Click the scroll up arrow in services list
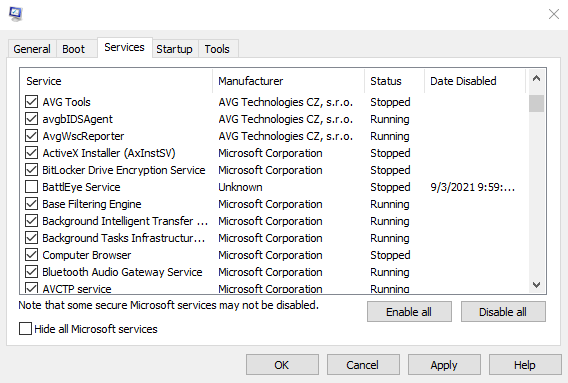This screenshot has width=568, height=383. 536,79
